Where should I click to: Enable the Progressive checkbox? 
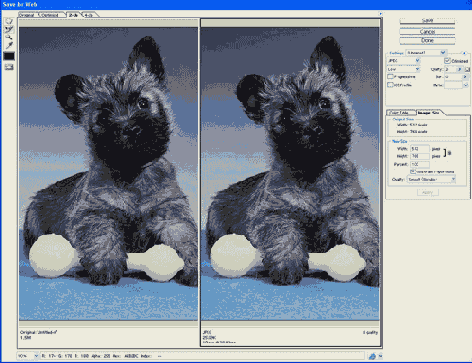(x=390, y=77)
